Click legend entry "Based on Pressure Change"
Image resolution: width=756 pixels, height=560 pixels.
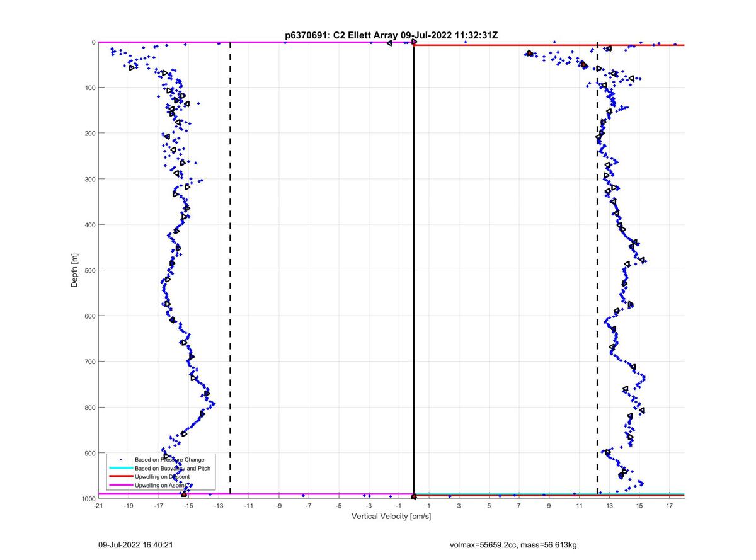pos(169,460)
